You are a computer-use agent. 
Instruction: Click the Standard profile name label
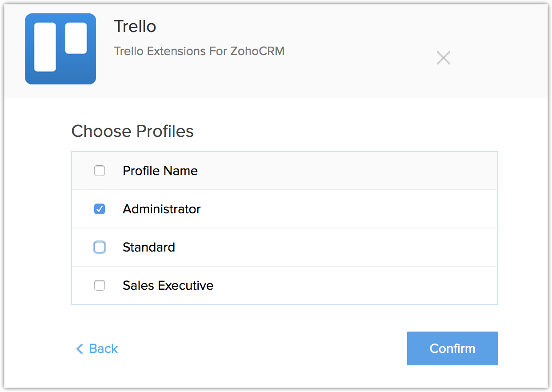tap(149, 247)
